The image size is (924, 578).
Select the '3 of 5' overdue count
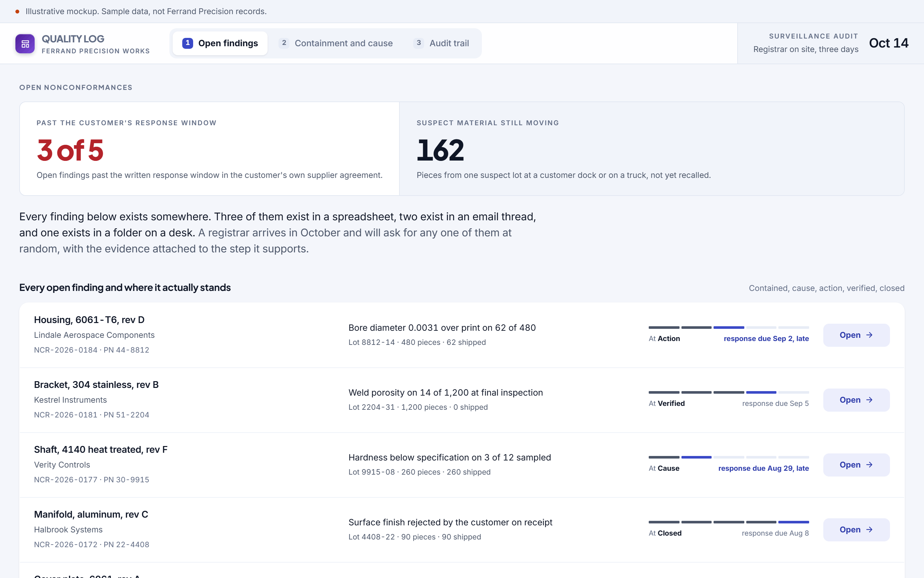[x=70, y=150]
